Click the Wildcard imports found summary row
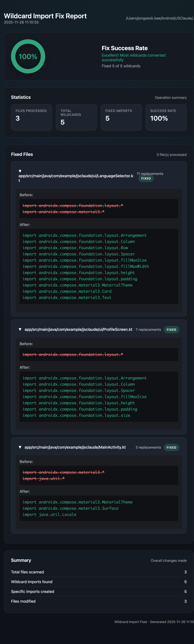The image size is (194, 644). click(99, 582)
